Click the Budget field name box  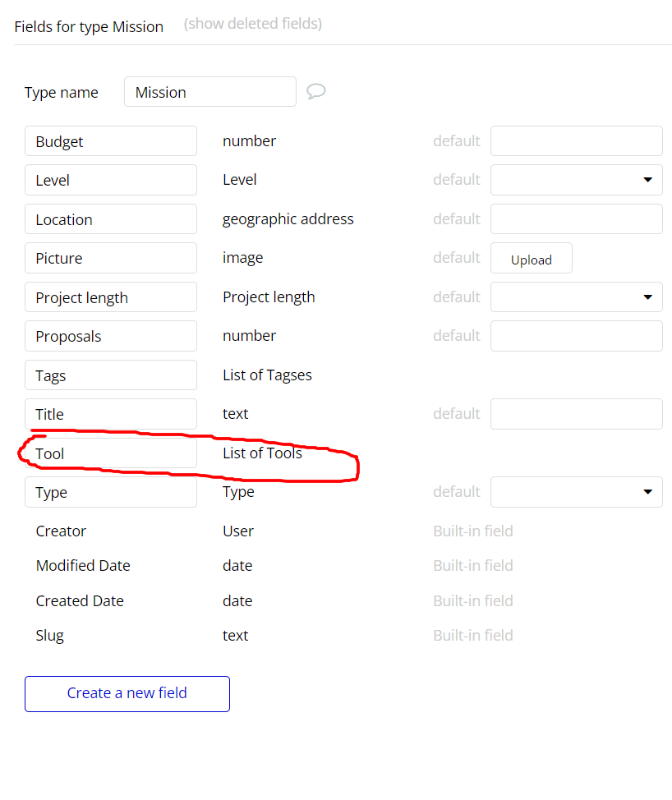point(111,141)
